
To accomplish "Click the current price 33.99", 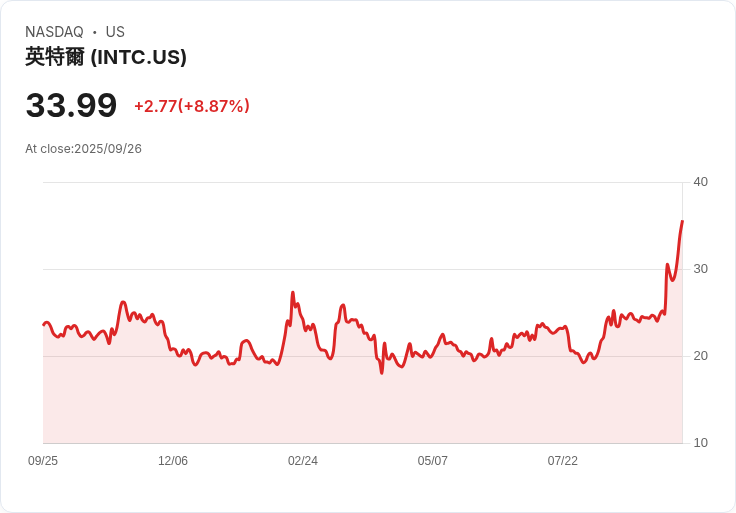I will point(71,105).
